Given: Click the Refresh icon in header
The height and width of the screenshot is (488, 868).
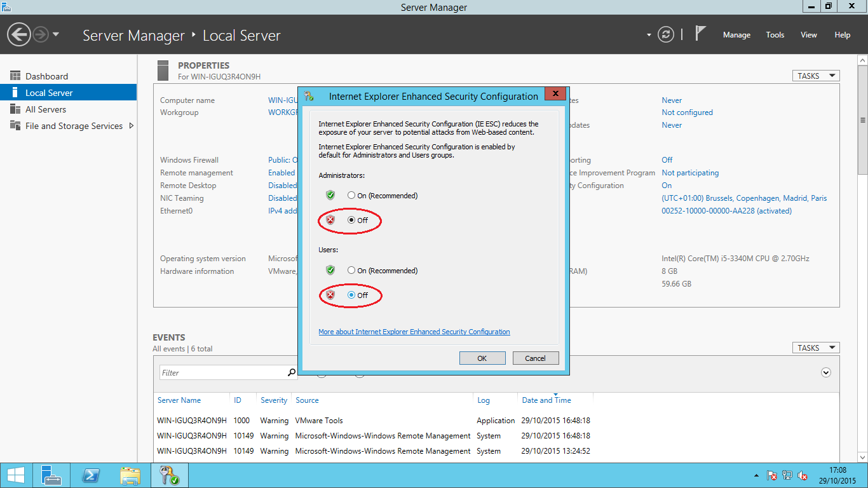Looking at the screenshot, I should pos(665,34).
